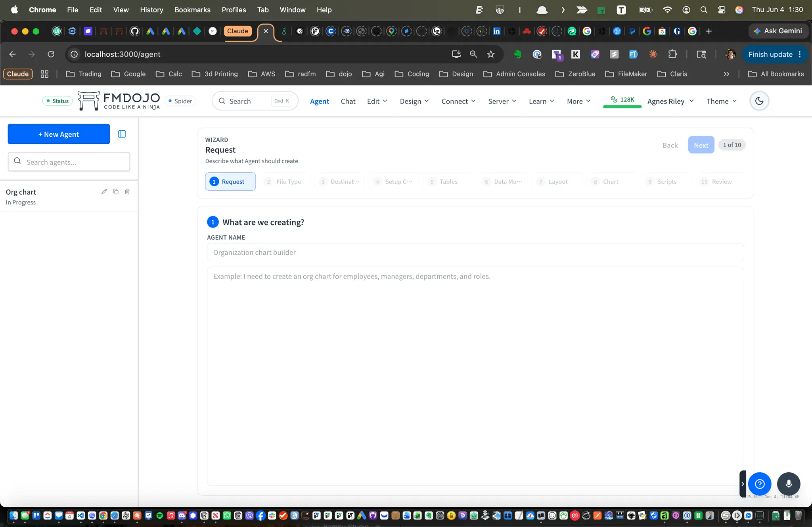Open macOS Spotlight search
This screenshot has height=527, width=812.
click(x=704, y=10)
